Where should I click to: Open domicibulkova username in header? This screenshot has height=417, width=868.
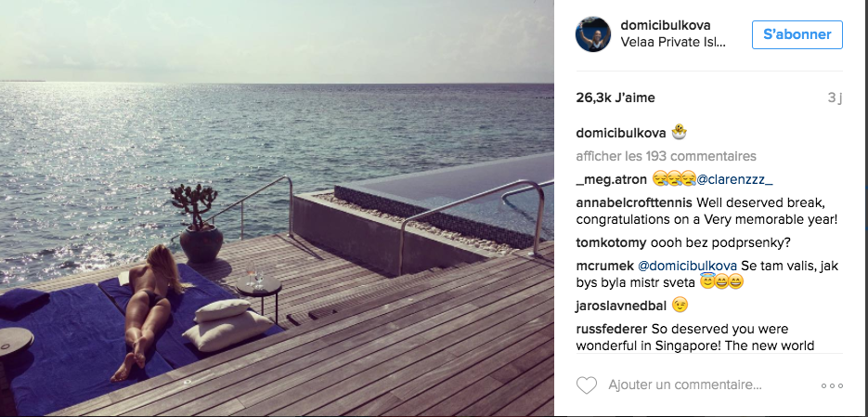click(x=666, y=25)
